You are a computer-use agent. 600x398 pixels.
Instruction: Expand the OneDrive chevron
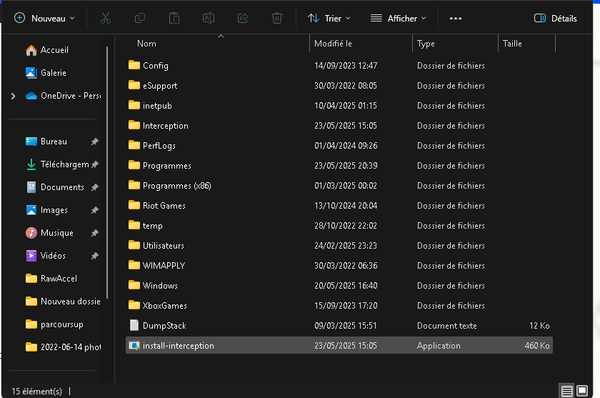[13, 96]
